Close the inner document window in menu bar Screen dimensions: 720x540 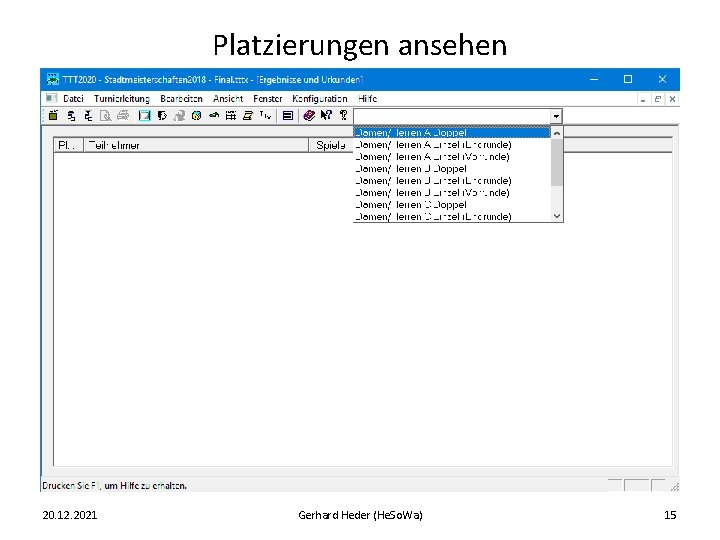pyautogui.click(x=672, y=99)
